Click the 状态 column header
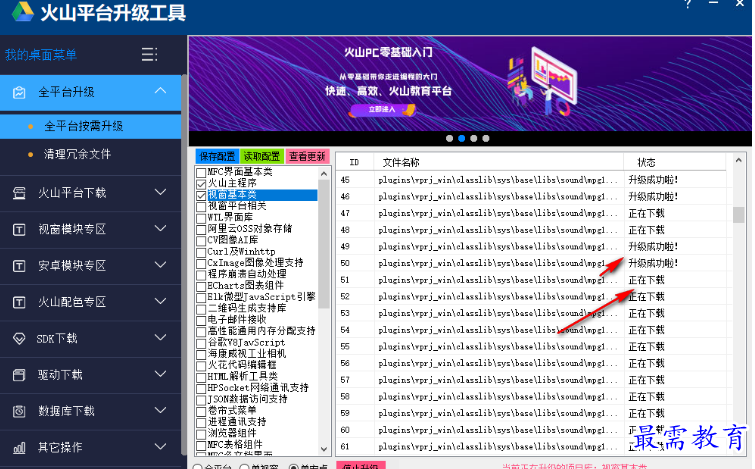Viewport: 755px width, 469px height. point(675,162)
